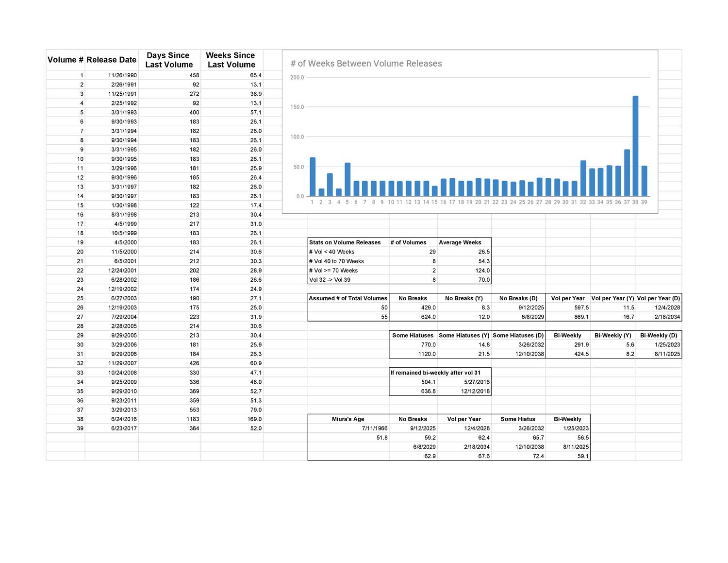
Task: Select the 'Some Hiatuses (D)' header
Action: 518,335
